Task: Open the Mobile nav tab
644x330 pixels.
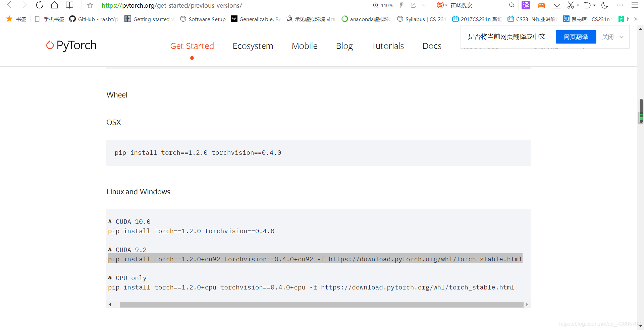Action: 305,46
